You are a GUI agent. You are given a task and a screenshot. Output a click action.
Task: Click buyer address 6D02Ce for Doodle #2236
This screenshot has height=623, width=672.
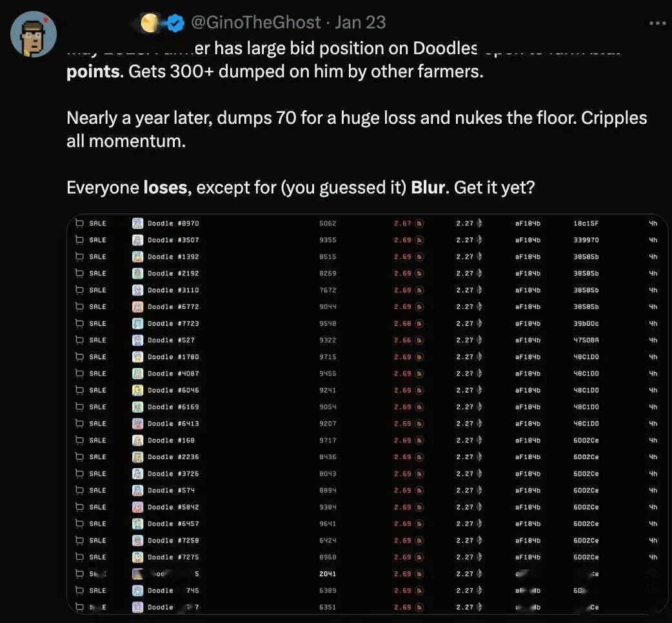(x=586, y=457)
